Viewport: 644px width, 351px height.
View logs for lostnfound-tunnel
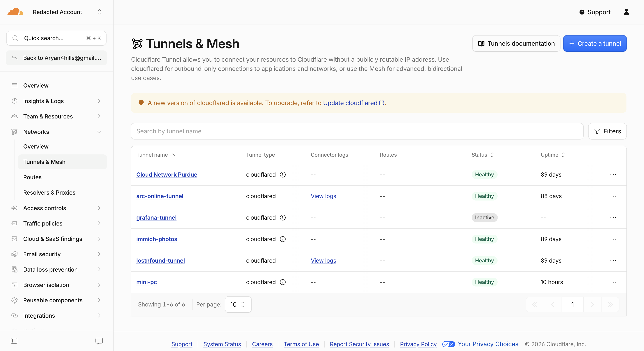(323, 261)
